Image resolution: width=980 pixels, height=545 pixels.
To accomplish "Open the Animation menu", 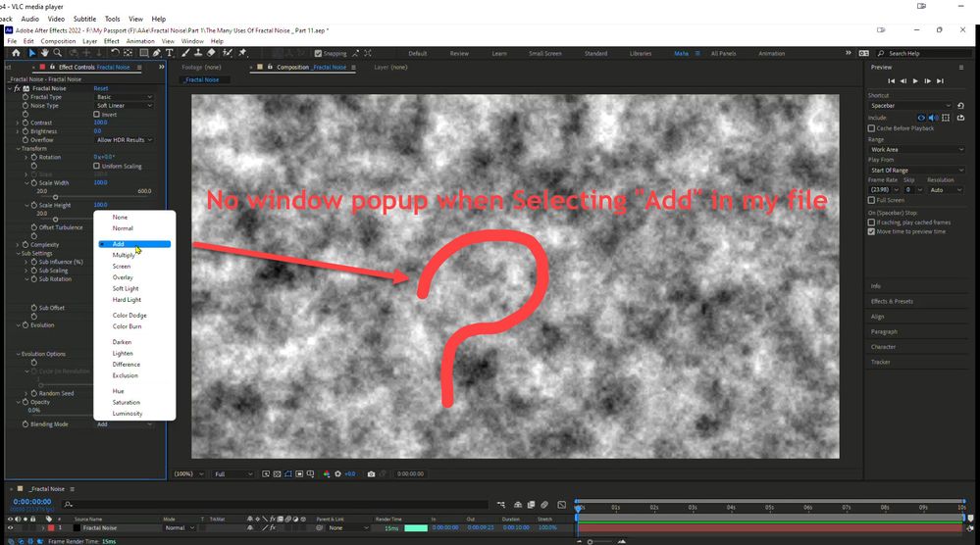I will pos(140,41).
